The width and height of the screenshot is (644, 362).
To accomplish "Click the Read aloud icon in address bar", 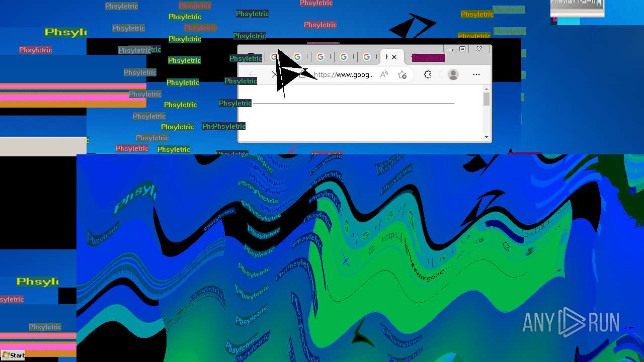I will 384,74.
